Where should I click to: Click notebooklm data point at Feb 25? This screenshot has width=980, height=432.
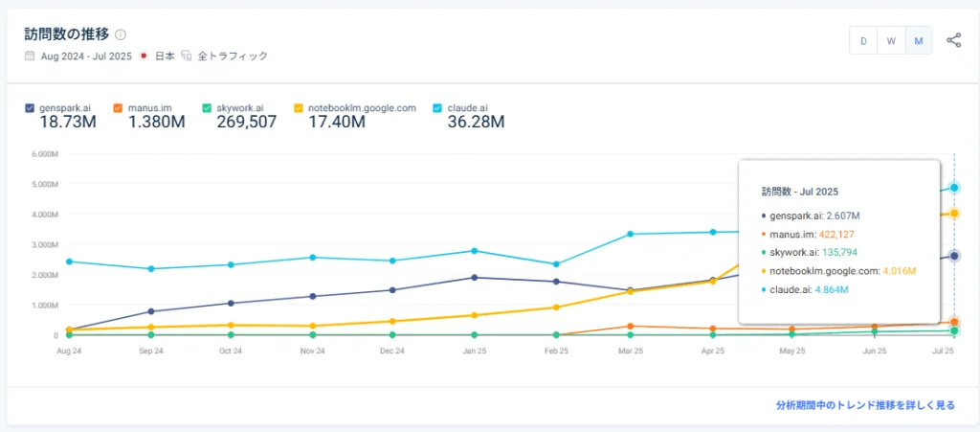[x=556, y=307]
